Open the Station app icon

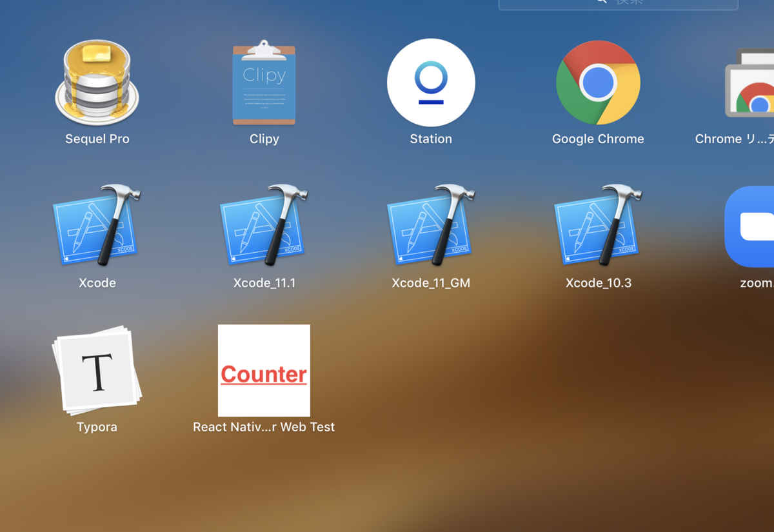click(431, 83)
